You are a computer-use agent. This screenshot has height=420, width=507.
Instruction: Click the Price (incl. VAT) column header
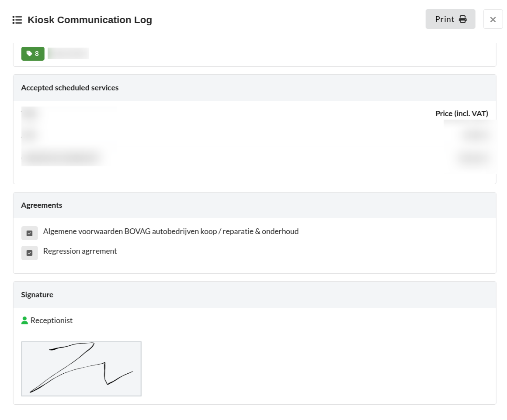(462, 114)
